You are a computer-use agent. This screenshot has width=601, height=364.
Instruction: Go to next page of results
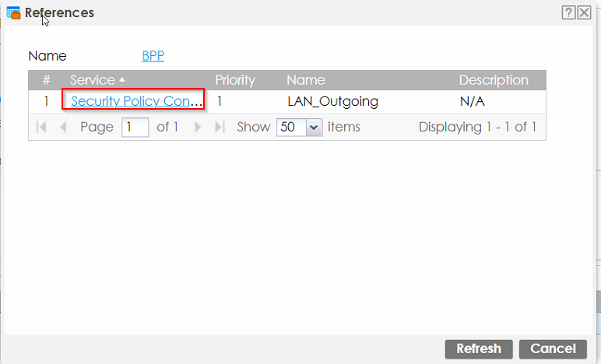point(198,127)
